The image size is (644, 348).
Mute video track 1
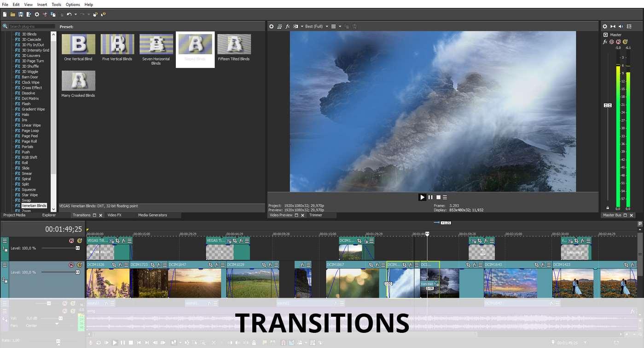[72, 240]
